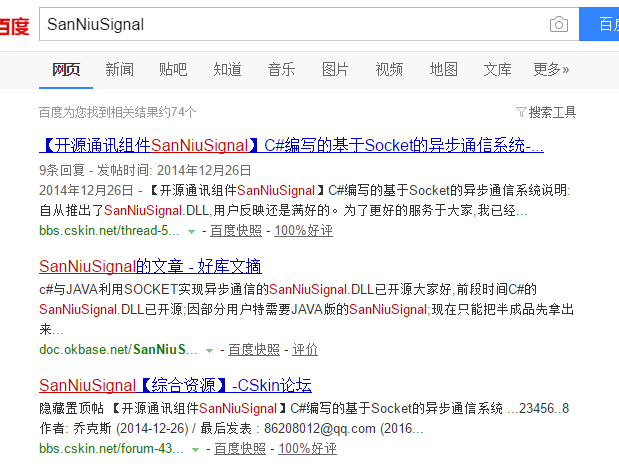The image size is (619, 471).
Task: Go to the 知道 tab
Action: tap(227, 69)
